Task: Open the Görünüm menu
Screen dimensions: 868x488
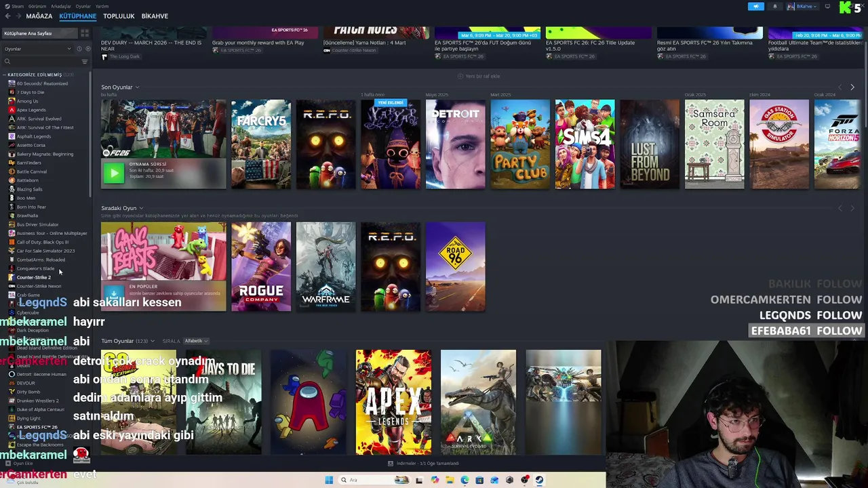Action: 37,6
